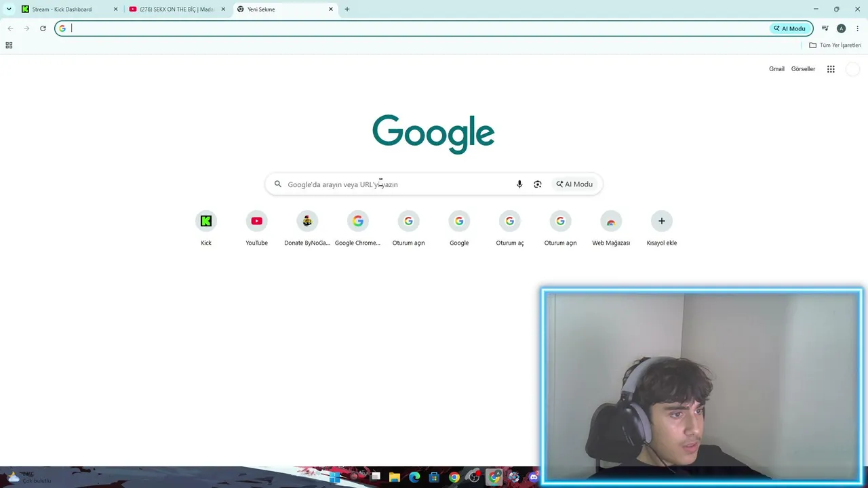The height and width of the screenshot is (488, 868).
Task: Open File Explorer from the taskbar
Action: [395, 477]
